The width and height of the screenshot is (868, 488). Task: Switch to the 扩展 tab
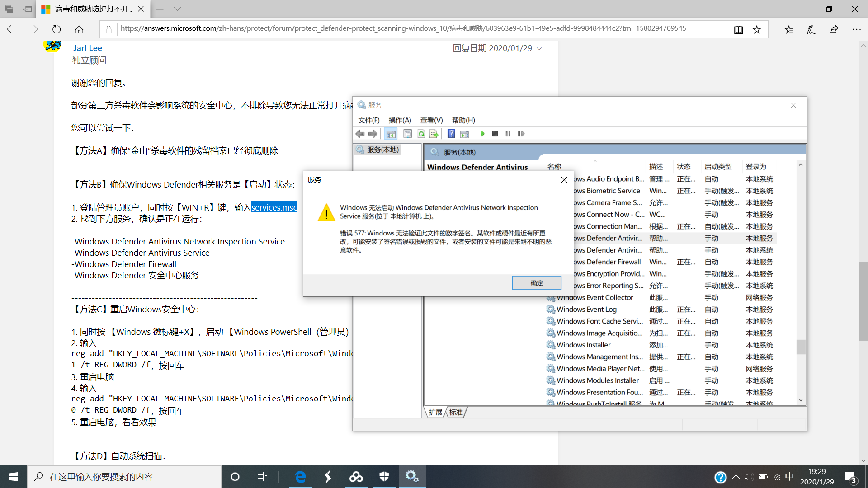[x=435, y=412]
